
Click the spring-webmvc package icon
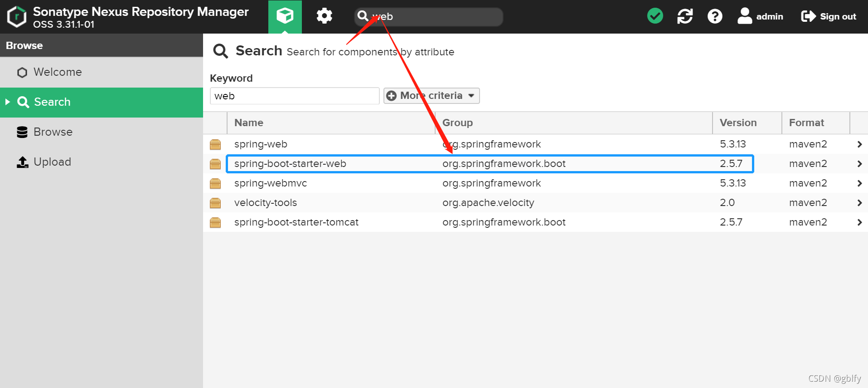tap(215, 184)
